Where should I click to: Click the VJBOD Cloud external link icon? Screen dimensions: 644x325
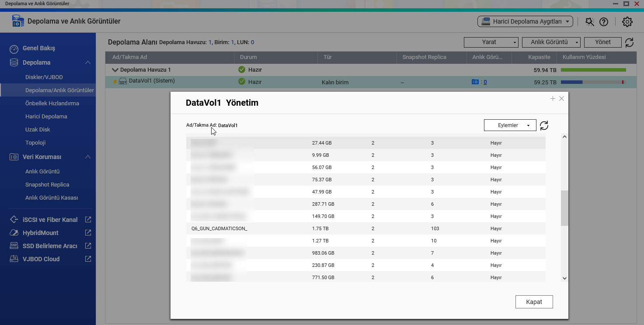pyautogui.click(x=88, y=259)
